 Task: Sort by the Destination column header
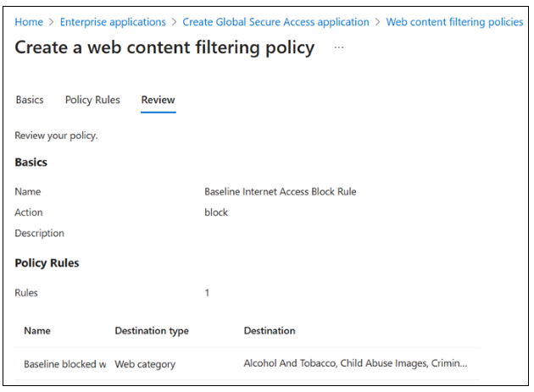270,331
